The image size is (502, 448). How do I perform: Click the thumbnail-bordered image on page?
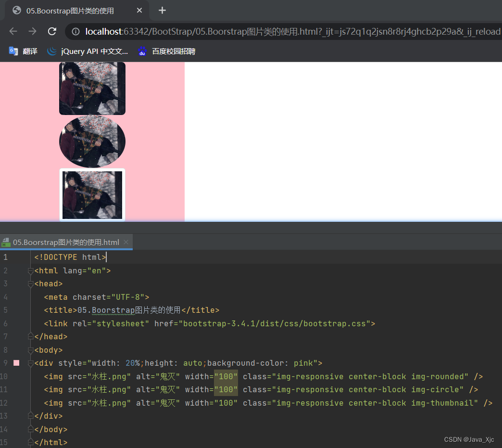tap(92, 195)
